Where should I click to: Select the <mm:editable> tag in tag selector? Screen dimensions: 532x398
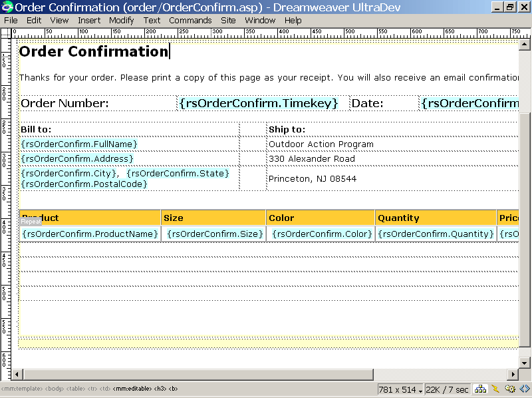point(132,389)
